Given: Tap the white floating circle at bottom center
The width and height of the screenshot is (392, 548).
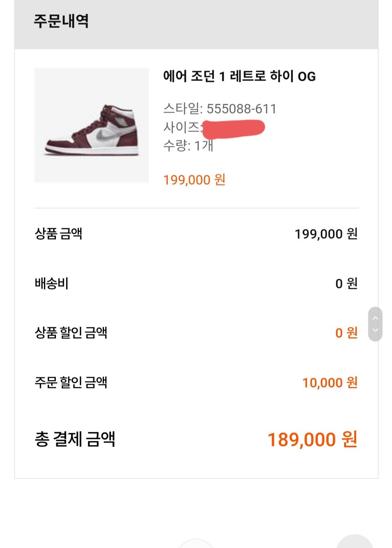Looking at the screenshot, I should 196,544.
